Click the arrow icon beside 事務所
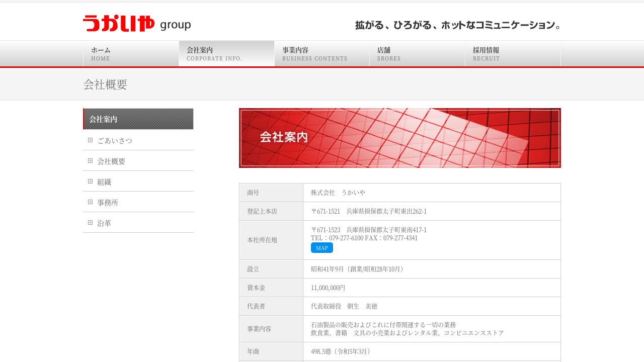The height and width of the screenshot is (362, 644). click(x=91, y=202)
